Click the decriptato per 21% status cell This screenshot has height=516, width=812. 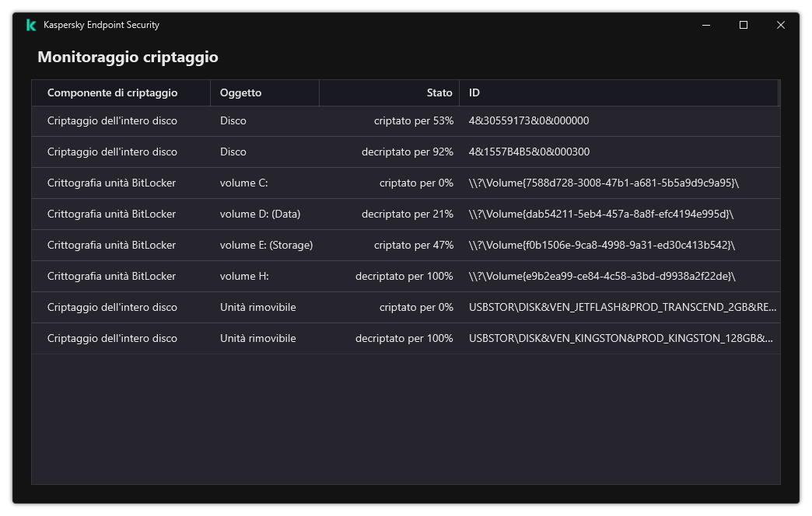coord(407,214)
